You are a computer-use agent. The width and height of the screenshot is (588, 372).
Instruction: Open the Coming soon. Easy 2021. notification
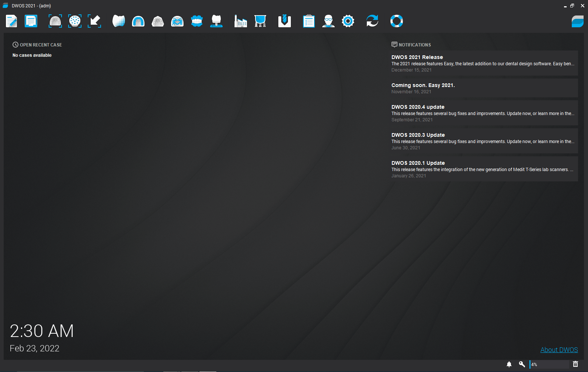484,88
